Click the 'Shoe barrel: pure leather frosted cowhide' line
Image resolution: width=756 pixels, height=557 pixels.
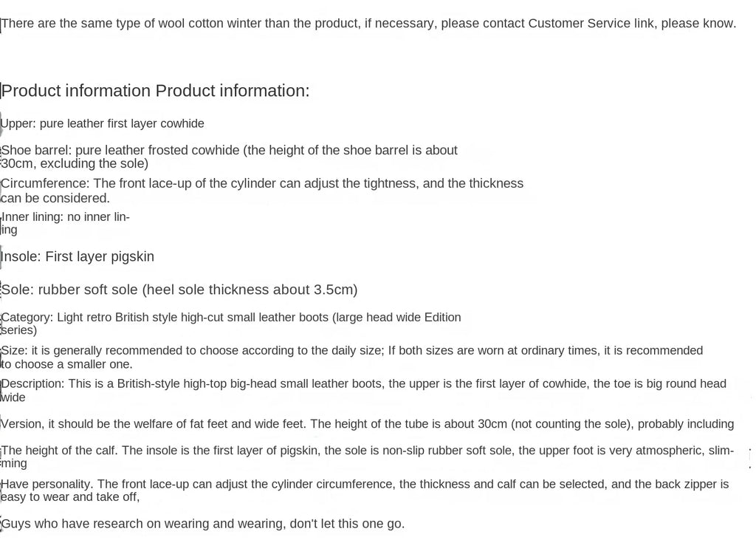pyautogui.click(x=230, y=150)
